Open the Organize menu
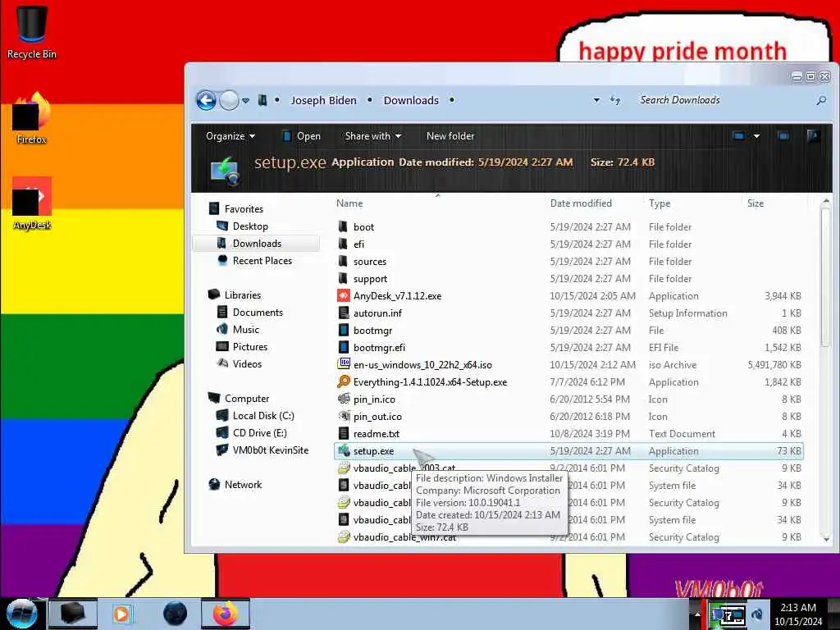The height and width of the screenshot is (630, 840). (x=231, y=136)
